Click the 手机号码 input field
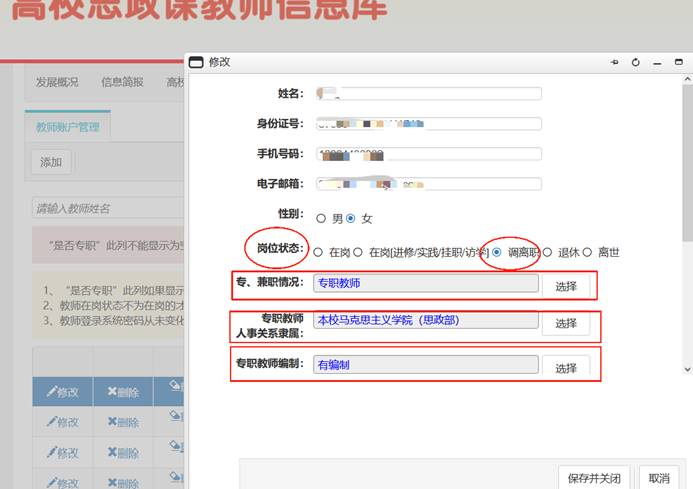 (x=429, y=154)
